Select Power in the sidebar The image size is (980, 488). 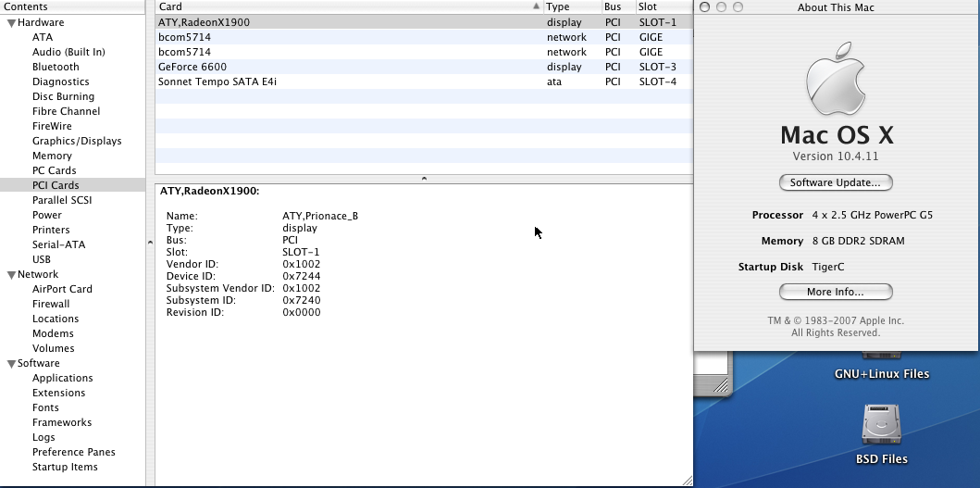[x=47, y=215]
